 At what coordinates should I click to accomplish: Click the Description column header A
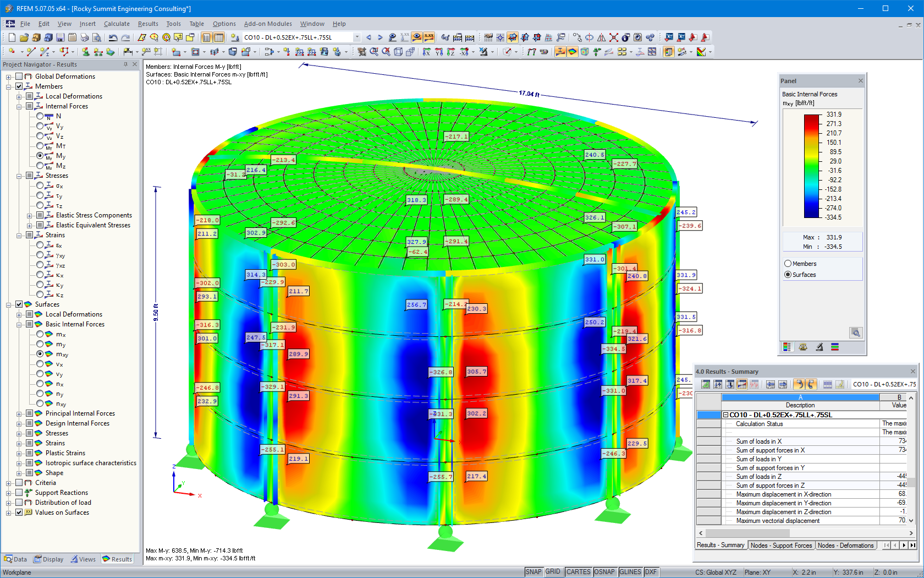tap(800, 397)
